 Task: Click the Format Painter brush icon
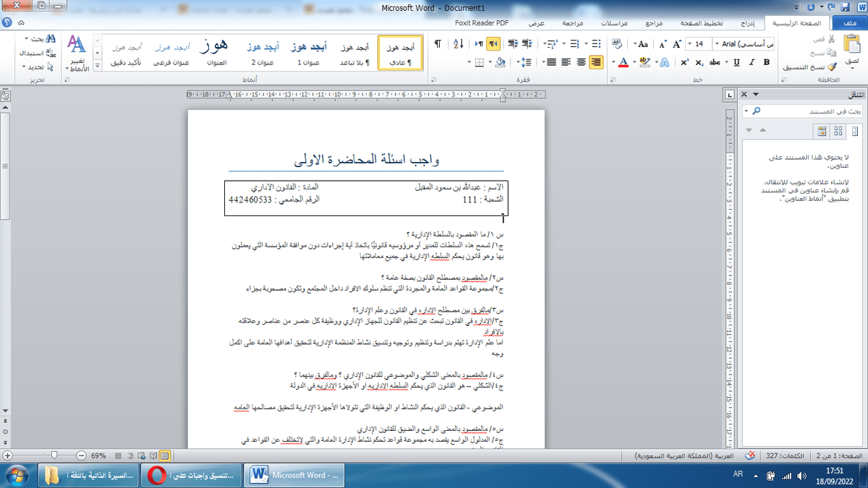click(833, 67)
